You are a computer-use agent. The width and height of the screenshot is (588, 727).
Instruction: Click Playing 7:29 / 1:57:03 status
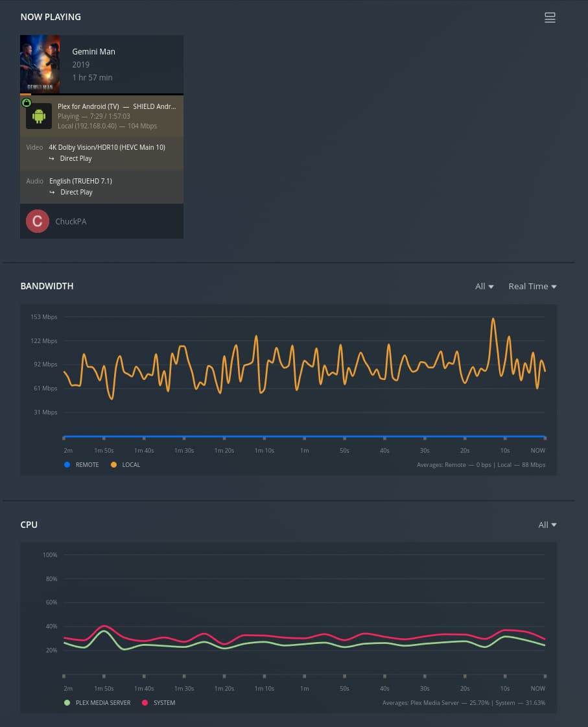[93, 116]
